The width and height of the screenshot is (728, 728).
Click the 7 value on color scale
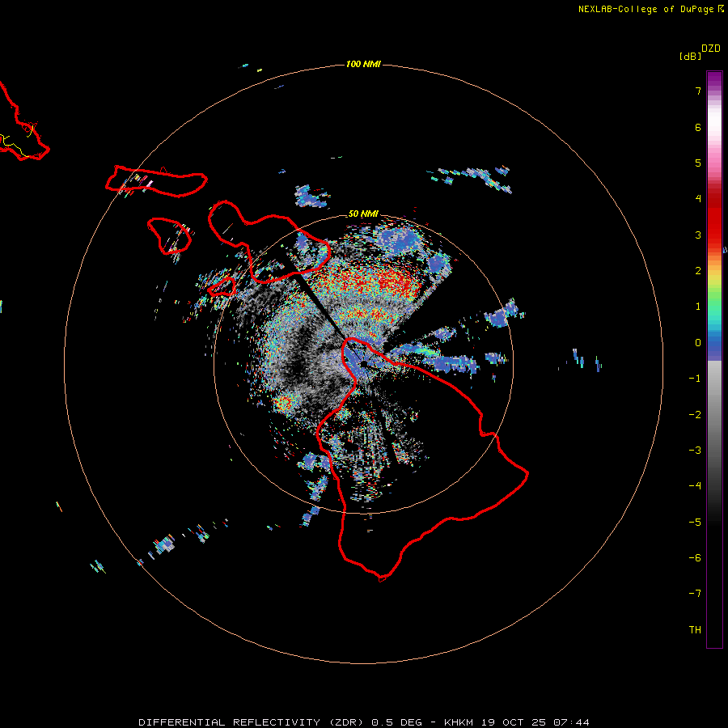pyautogui.click(x=698, y=91)
